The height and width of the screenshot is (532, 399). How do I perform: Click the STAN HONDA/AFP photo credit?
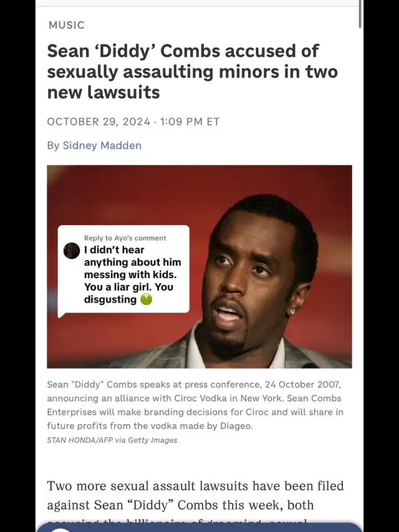[112, 440]
